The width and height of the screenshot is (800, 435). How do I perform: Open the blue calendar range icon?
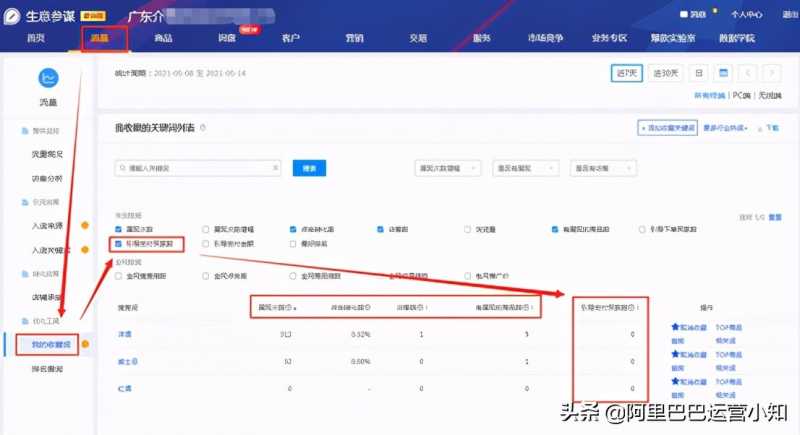pos(723,73)
